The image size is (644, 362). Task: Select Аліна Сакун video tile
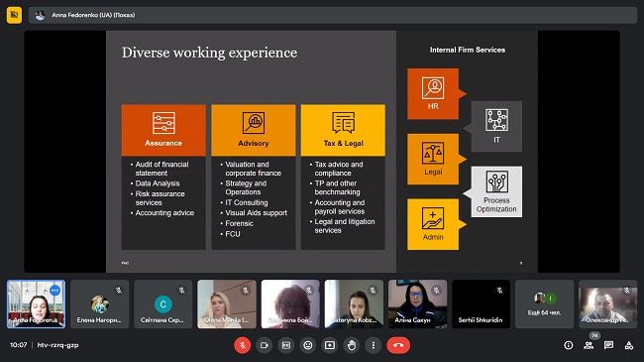[x=417, y=304]
